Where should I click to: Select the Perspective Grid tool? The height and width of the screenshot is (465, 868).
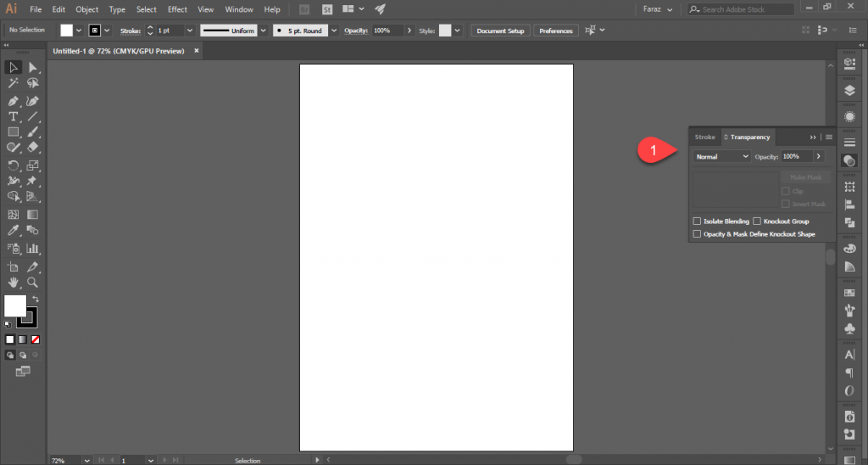coord(33,196)
